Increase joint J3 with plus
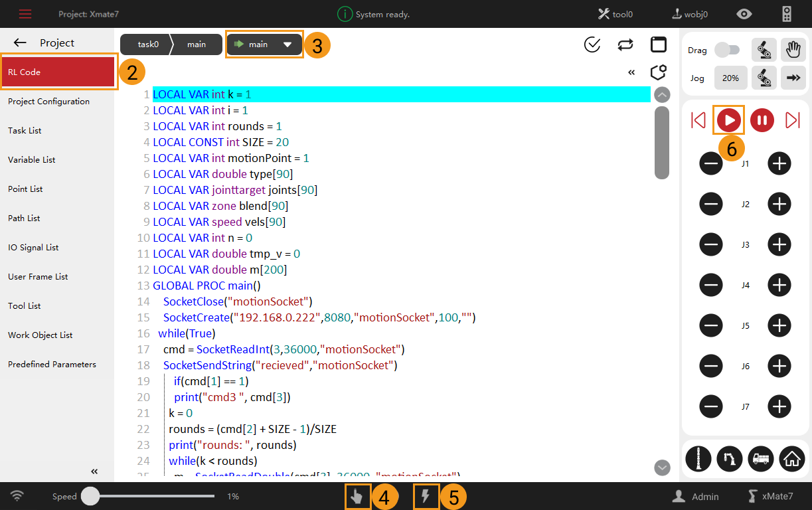812x510 pixels. pos(779,244)
